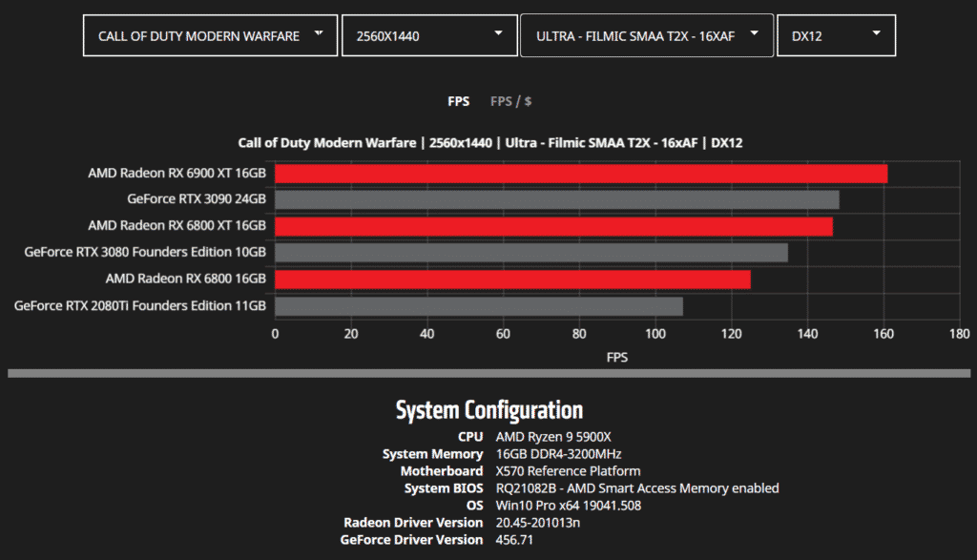Expand the 2560X1440 resolution dropdown
The image size is (977, 560).
pos(428,36)
